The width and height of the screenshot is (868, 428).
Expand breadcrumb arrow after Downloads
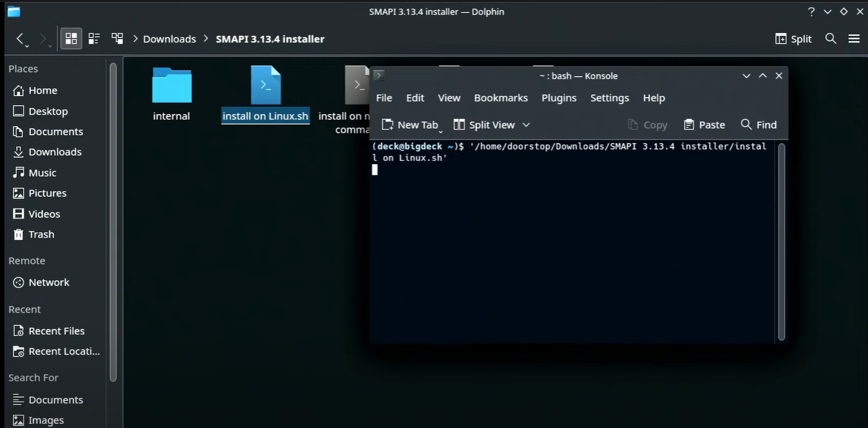point(206,39)
